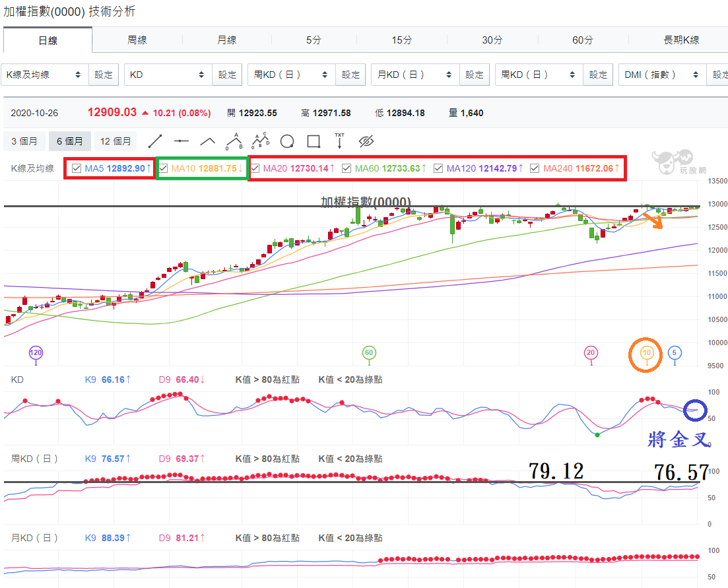Screen dimensions: 728x588
Task: Choose the angle line drawing tool
Action: (x=207, y=141)
